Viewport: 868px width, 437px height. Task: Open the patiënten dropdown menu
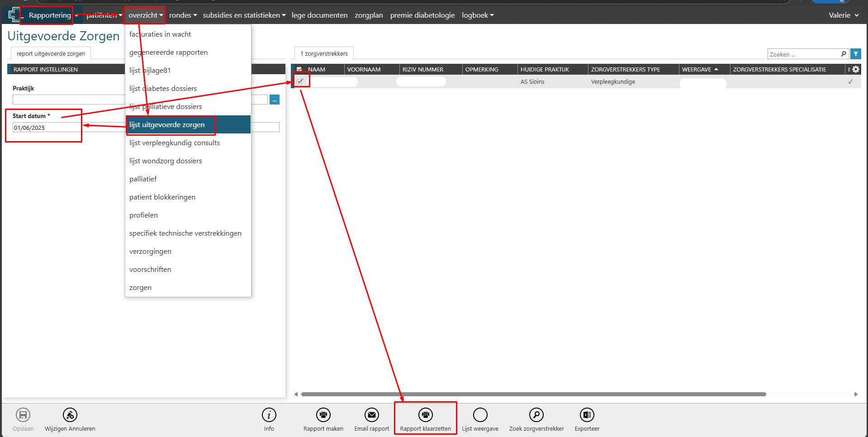104,15
